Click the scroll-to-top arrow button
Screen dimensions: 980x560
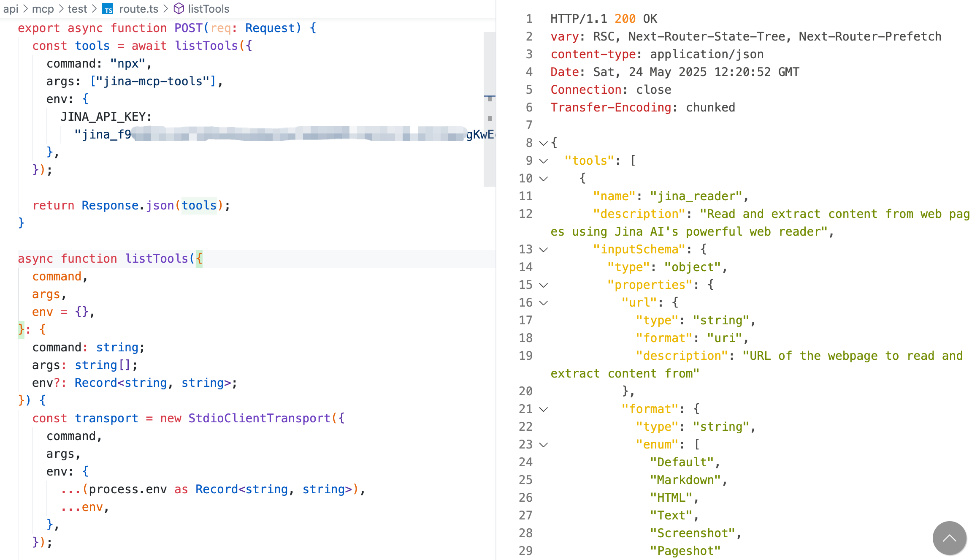pos(949,538)
